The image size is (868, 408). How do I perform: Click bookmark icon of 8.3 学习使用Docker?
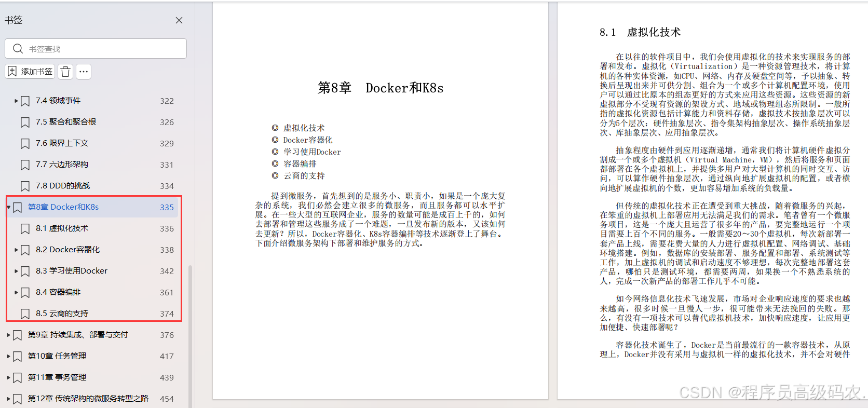[x=25, y=271]
